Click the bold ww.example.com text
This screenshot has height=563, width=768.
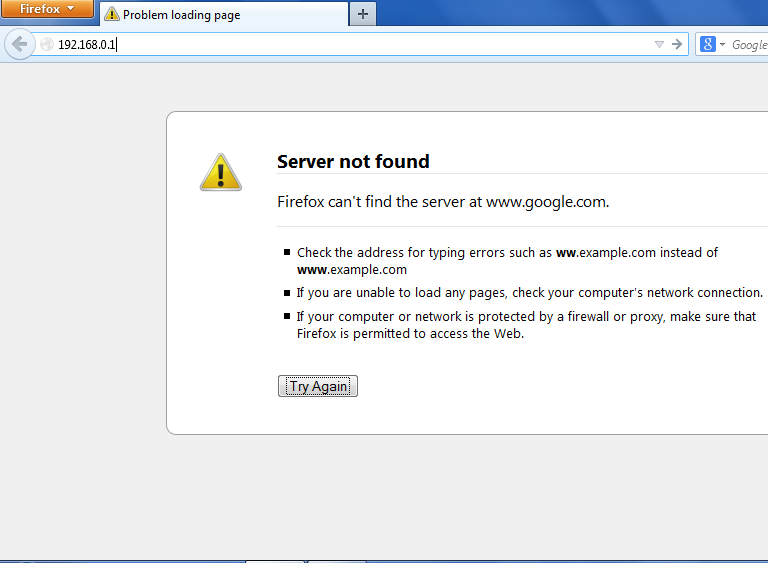[x=605, y=252]
